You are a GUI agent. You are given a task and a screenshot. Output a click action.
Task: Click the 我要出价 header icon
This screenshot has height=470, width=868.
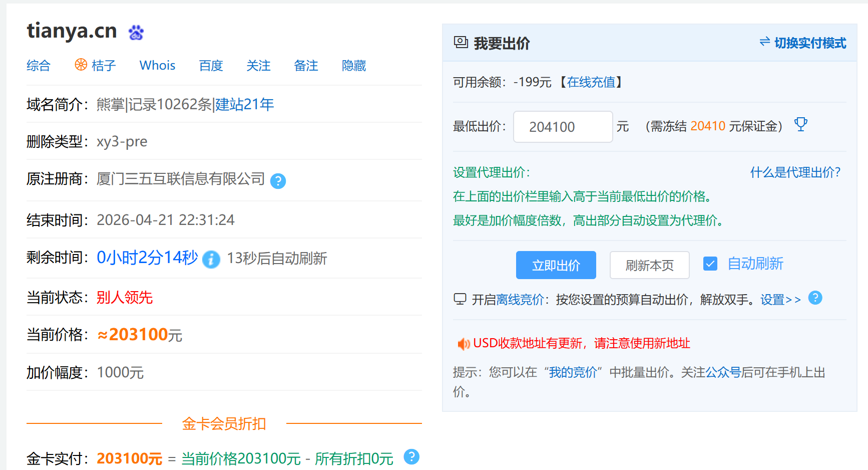coord(461,42)
